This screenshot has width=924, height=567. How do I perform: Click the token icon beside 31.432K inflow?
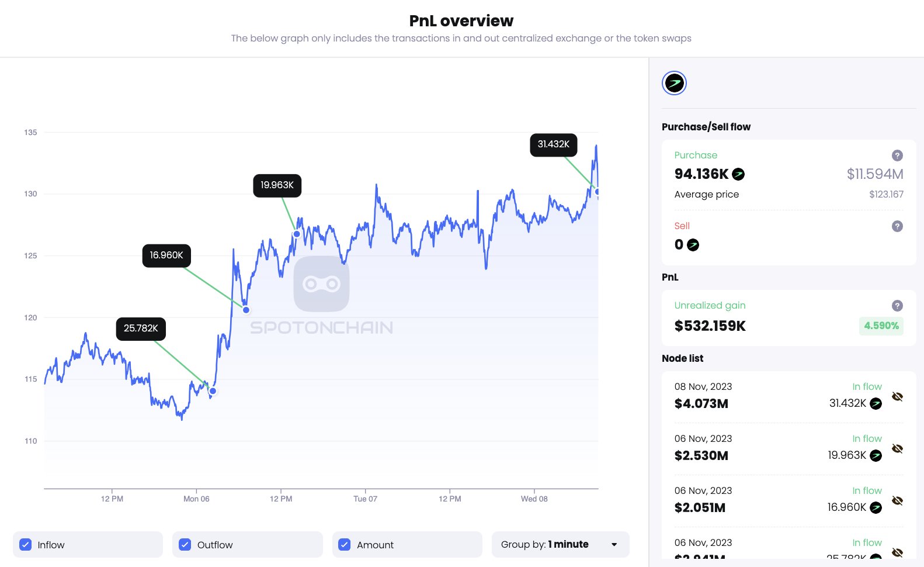876,403
